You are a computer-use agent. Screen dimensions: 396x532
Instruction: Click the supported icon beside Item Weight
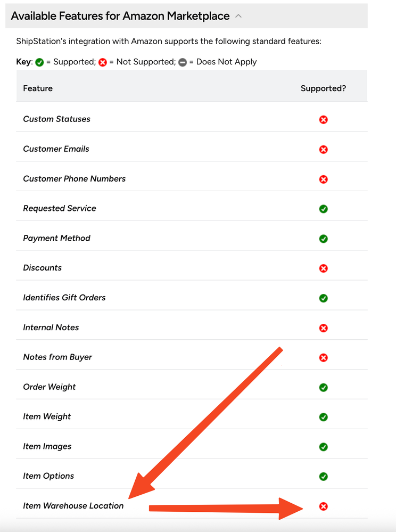[323, 417]
